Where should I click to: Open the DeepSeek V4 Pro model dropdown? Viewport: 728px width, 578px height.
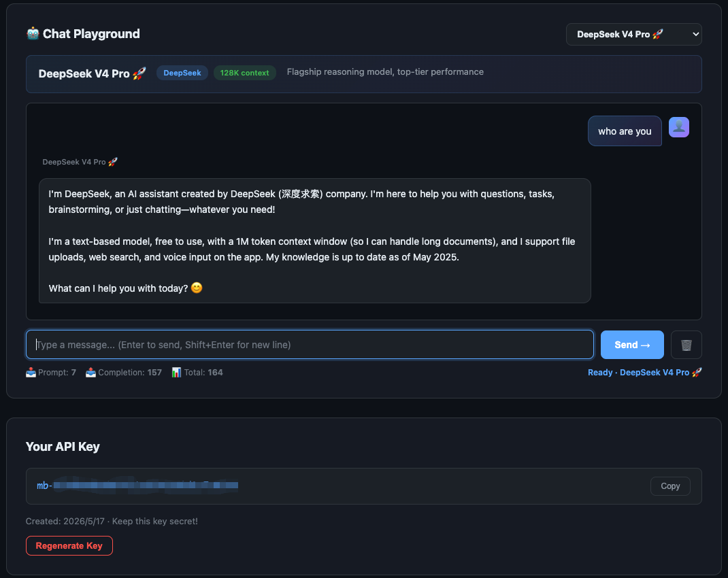click(x=633, y=34)
